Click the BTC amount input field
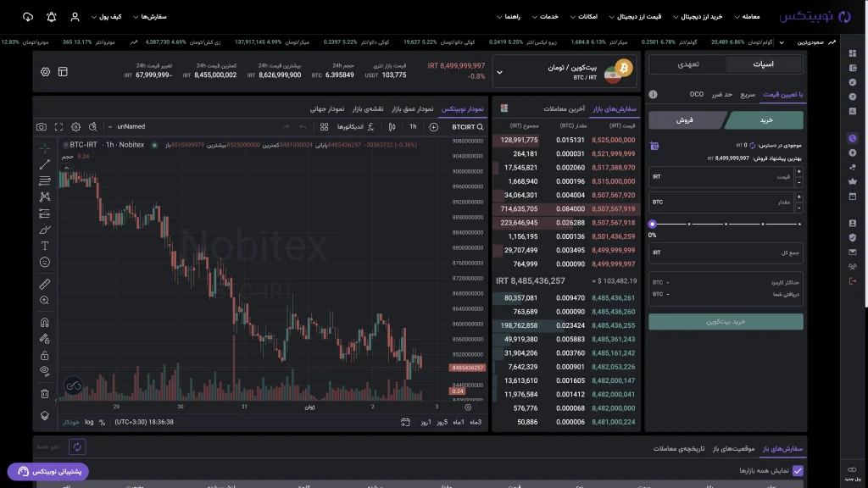868x488 pixels. pos(722,202)
